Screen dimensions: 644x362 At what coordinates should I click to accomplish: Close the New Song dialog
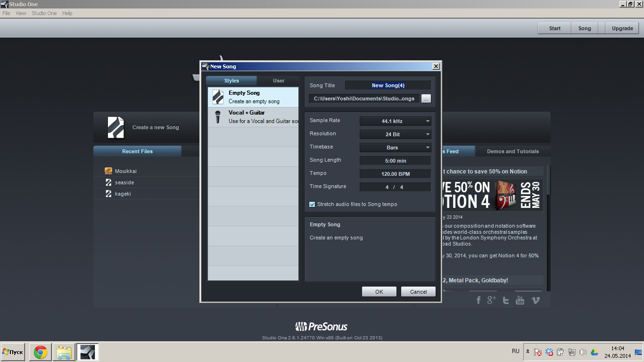(436, 66)
